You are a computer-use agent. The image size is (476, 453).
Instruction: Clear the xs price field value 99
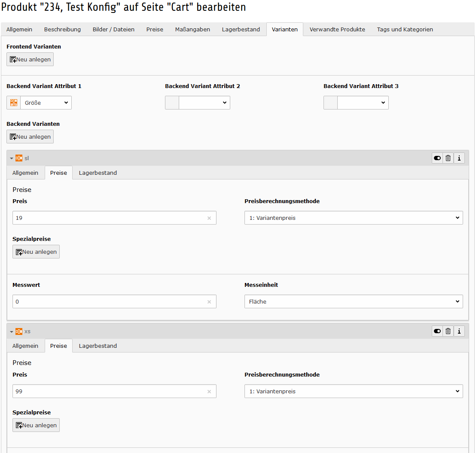(x=209, y=392)
